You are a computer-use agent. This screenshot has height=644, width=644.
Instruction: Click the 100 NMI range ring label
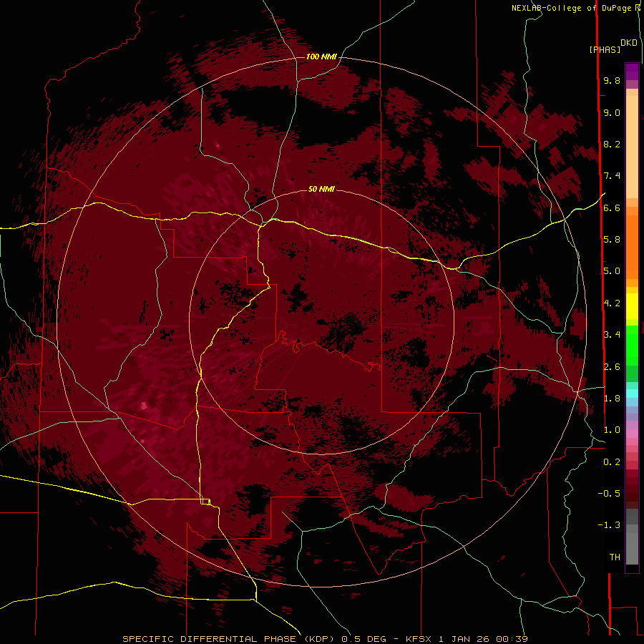point(321,57)
